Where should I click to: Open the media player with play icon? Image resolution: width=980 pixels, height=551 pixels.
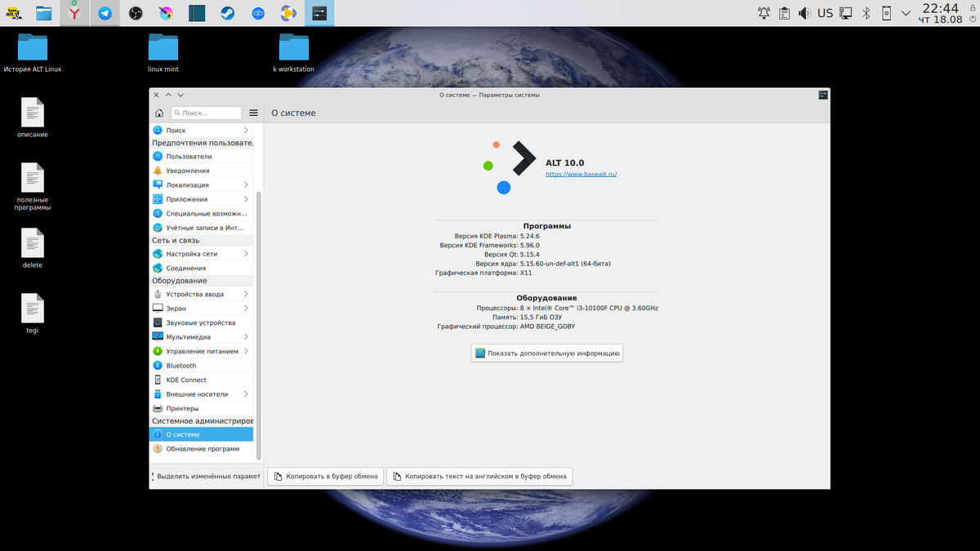pyautogui.click(x=288, y=13)
